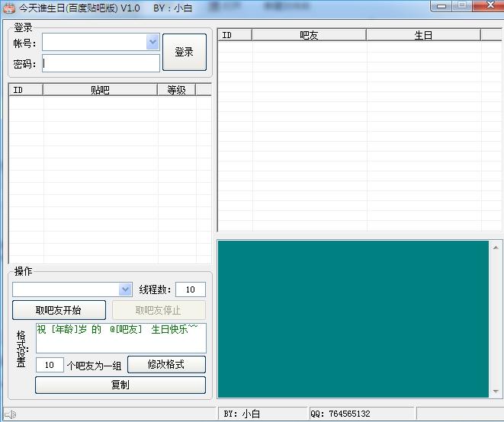Click the 线程数 thread count field

point(190,289)
